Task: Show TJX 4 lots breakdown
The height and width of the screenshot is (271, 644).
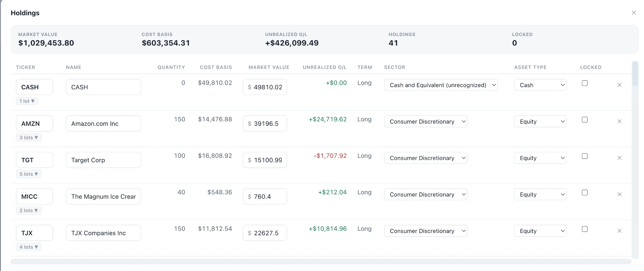Action: pos(29,247)
